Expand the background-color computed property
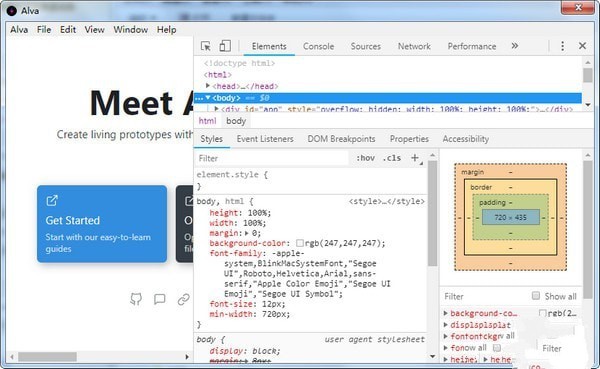Viewport: 600px width, 369px height. 445,313
